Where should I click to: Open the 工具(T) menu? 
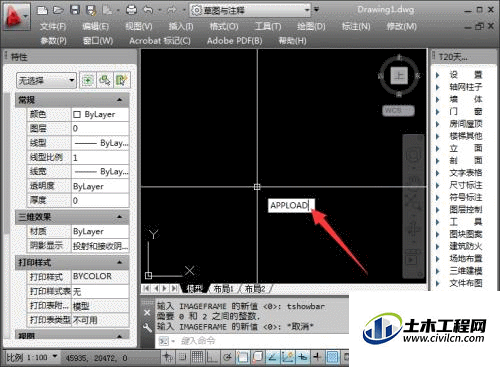coord(268,26)
